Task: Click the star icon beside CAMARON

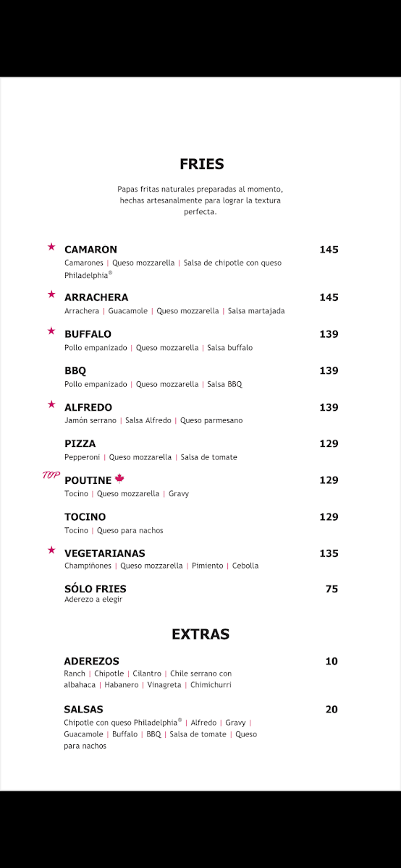Action: (x=51, y=247)
